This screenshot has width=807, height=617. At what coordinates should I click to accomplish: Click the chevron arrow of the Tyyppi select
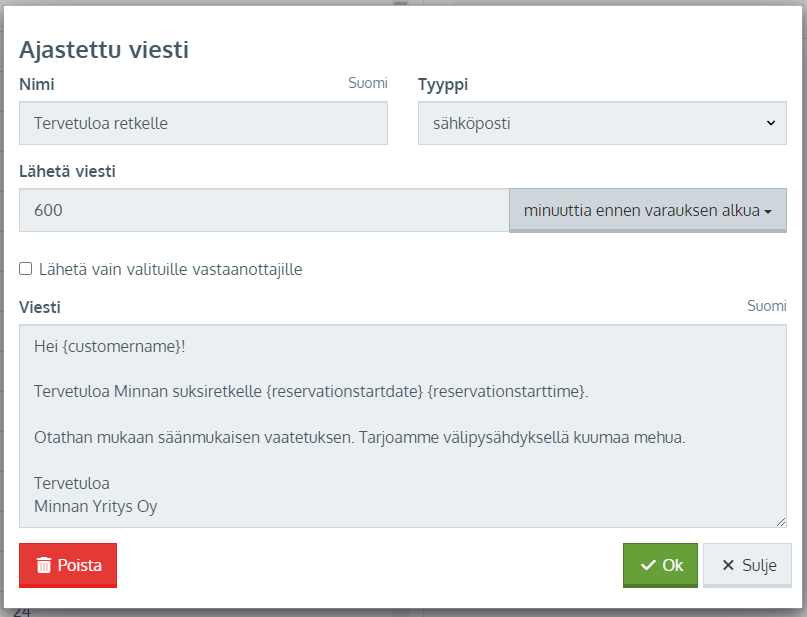770,123
